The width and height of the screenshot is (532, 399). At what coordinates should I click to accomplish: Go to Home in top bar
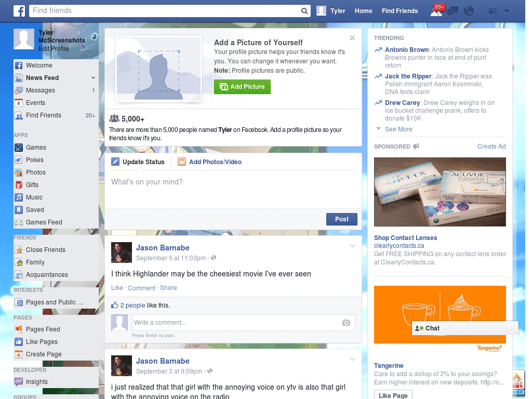pyautogui.click(x=363, y=11)
